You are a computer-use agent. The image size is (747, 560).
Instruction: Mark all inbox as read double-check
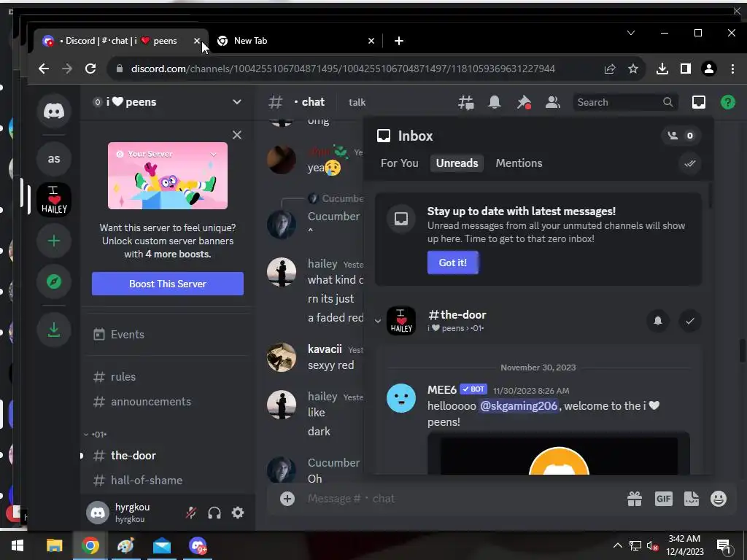(x=689, y=163)
